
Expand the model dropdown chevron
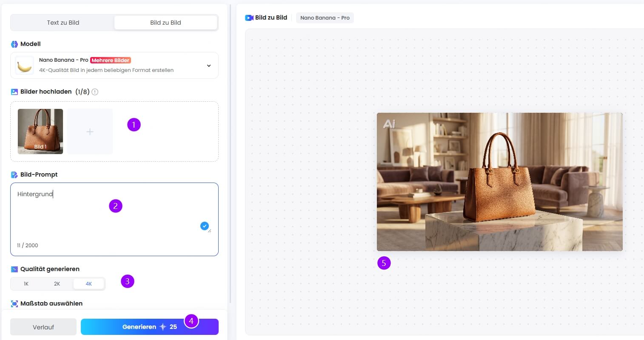coord(209,66)
